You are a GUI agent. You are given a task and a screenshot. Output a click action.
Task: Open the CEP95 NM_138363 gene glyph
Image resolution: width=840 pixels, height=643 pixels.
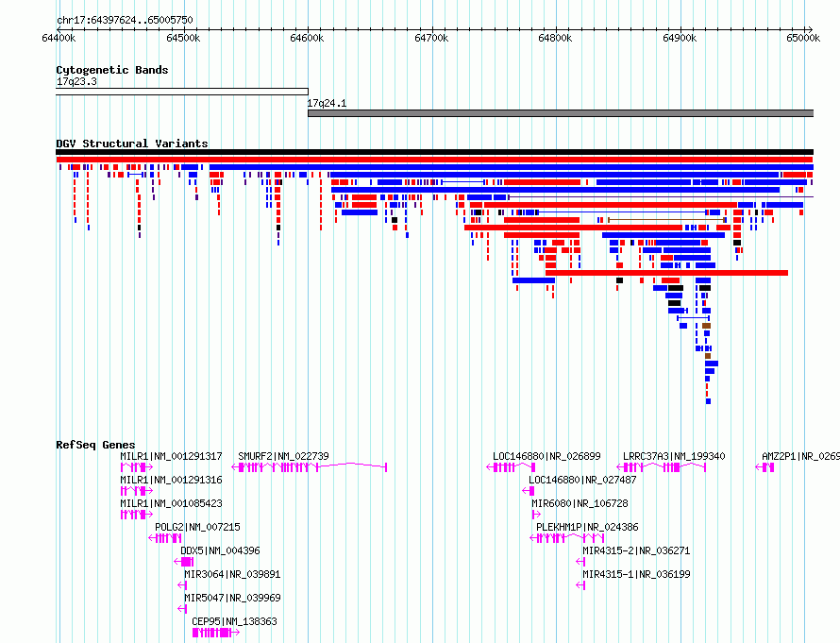click(x=216, y=633)
